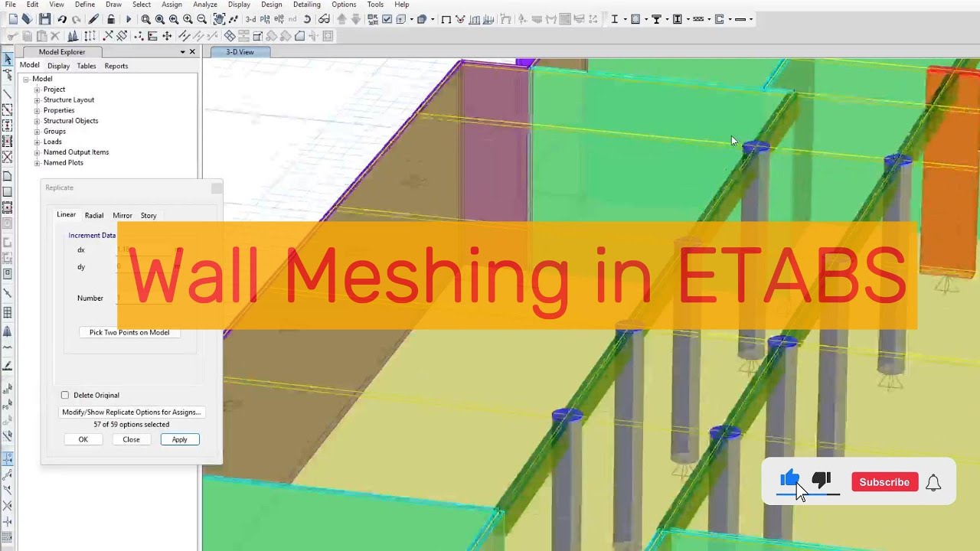
Task: Expand the Loads tree node
Action: pyautogui.click(x=37, y=142)
